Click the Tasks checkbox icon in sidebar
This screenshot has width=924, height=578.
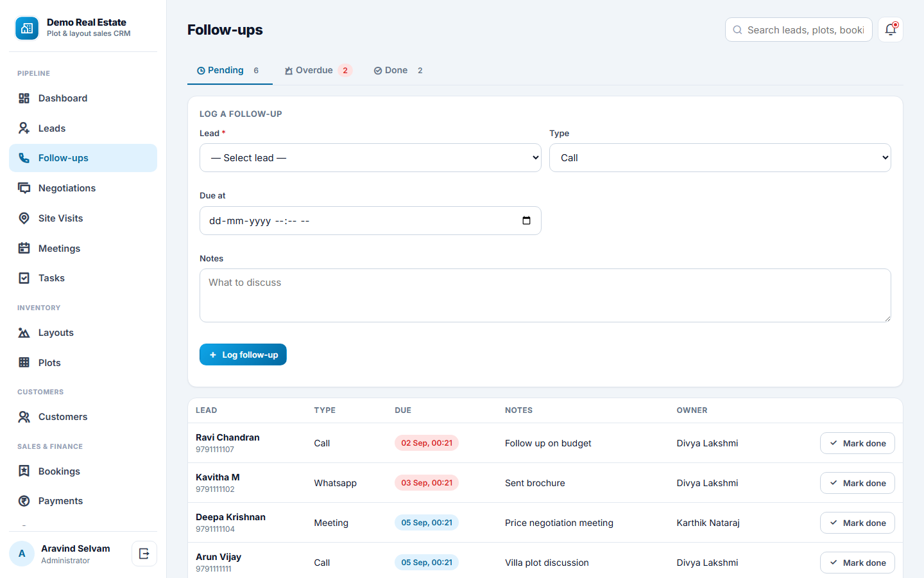click(24, 278)
